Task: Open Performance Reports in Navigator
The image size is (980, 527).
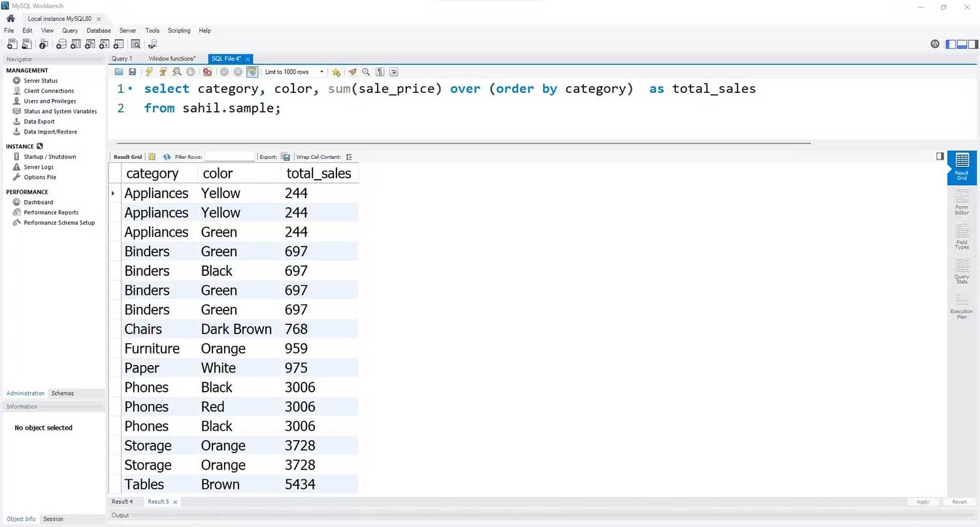Action: (x=51, y=212)
